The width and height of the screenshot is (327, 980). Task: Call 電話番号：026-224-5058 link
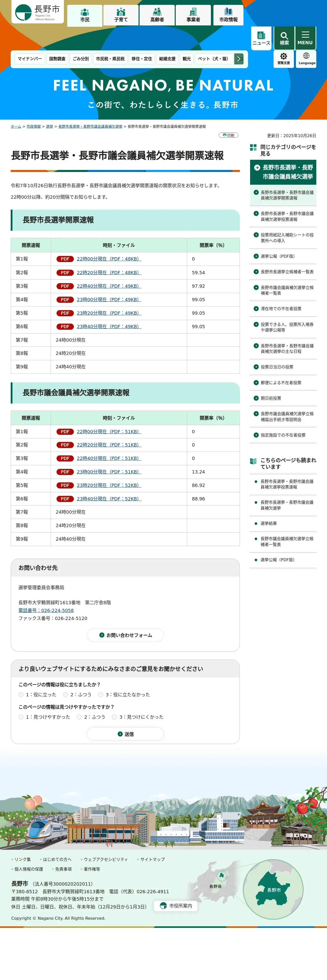point(46,610)
